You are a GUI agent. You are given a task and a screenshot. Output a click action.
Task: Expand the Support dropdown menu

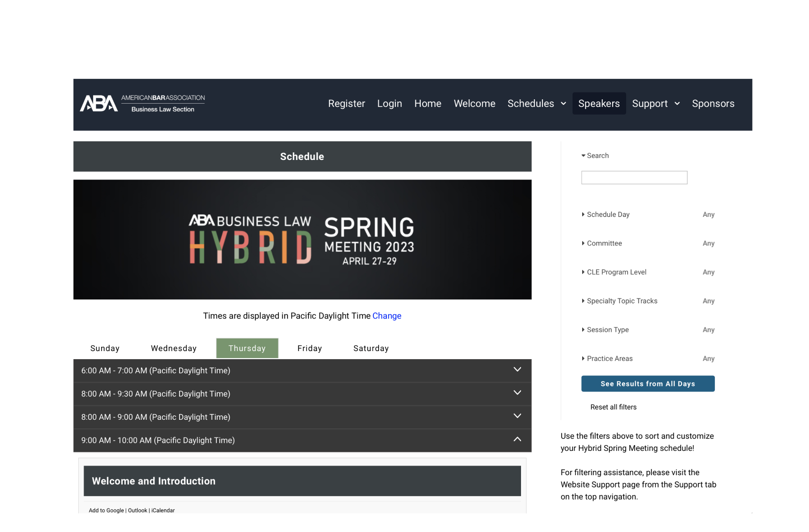[x=656, y=104]
